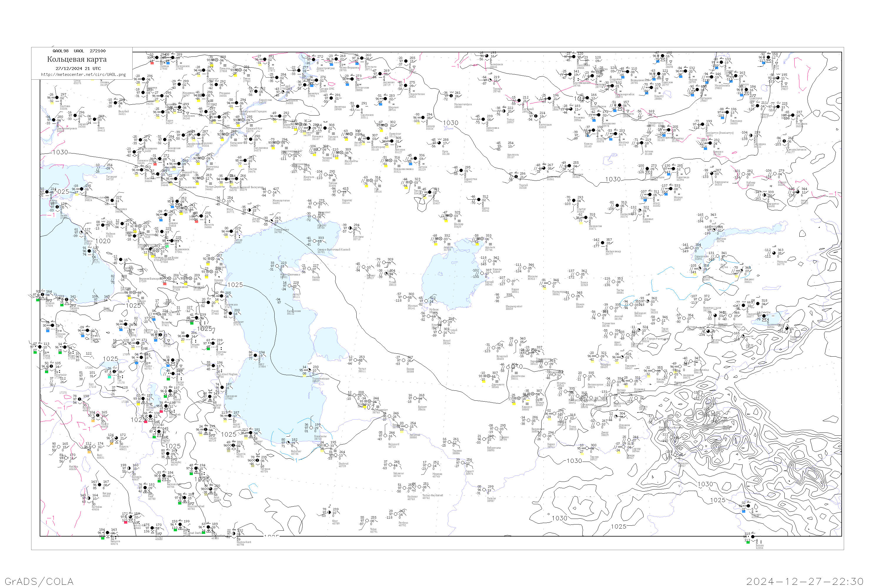Screen dimensions: 882x588
Task: Click the Ашхабад 38880 station circle
Action: (406, 426)
